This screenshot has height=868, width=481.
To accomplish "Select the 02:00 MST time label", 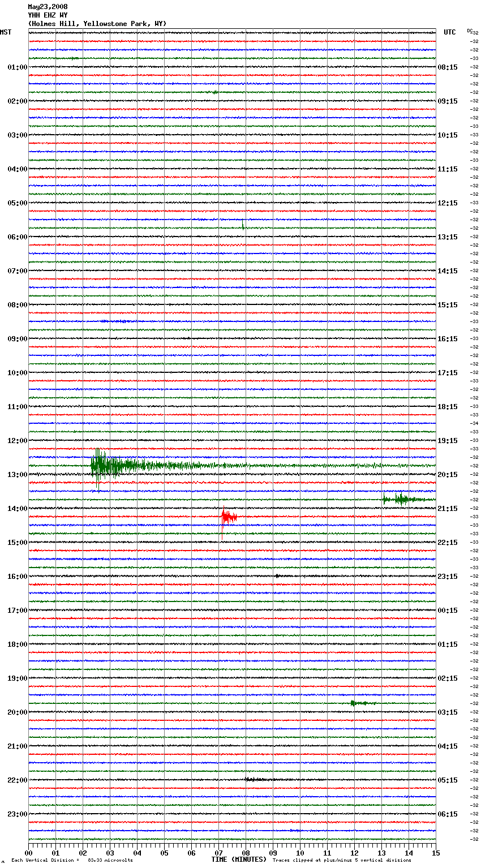I will pos(18,101).
